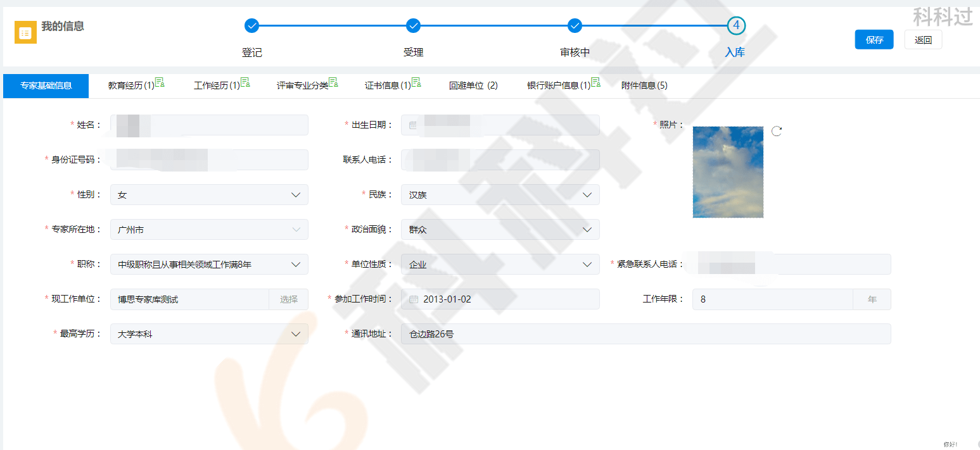Click the 入库 step circle on the progress bar
This screenshot has width=980, height=450.
click(x=735, y=27)
